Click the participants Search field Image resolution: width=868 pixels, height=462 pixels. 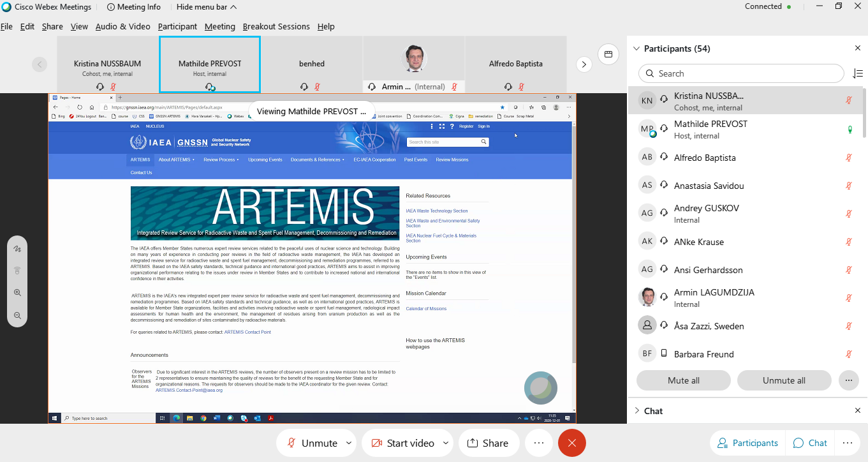pyautogui.click(x=740, y=73)
